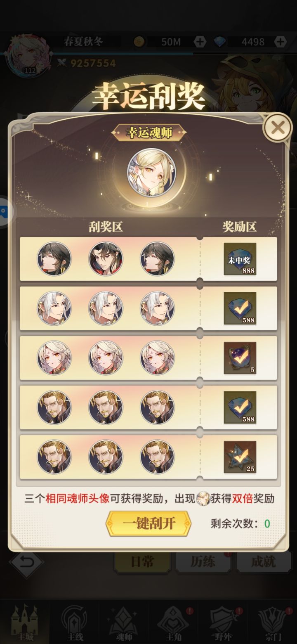
Task: Tap middle portrait in first scratch row
Action: point(106,259)
